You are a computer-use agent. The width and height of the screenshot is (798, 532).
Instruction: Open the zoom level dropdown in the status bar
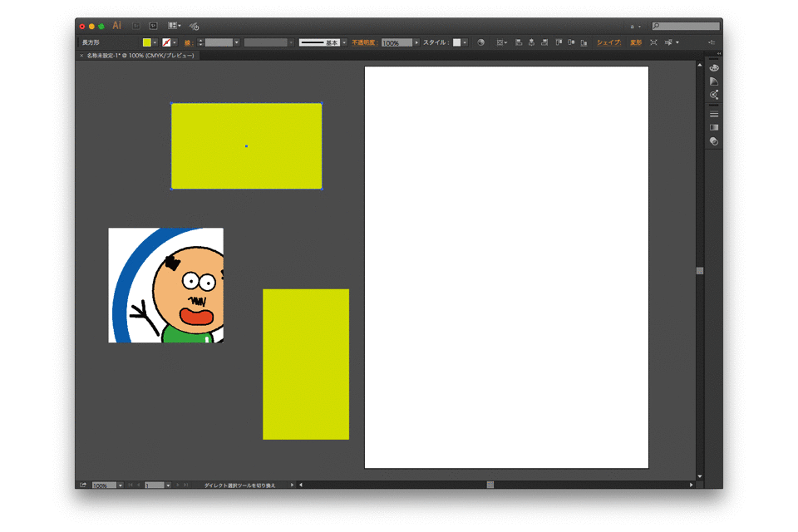[x=121, y=485]
